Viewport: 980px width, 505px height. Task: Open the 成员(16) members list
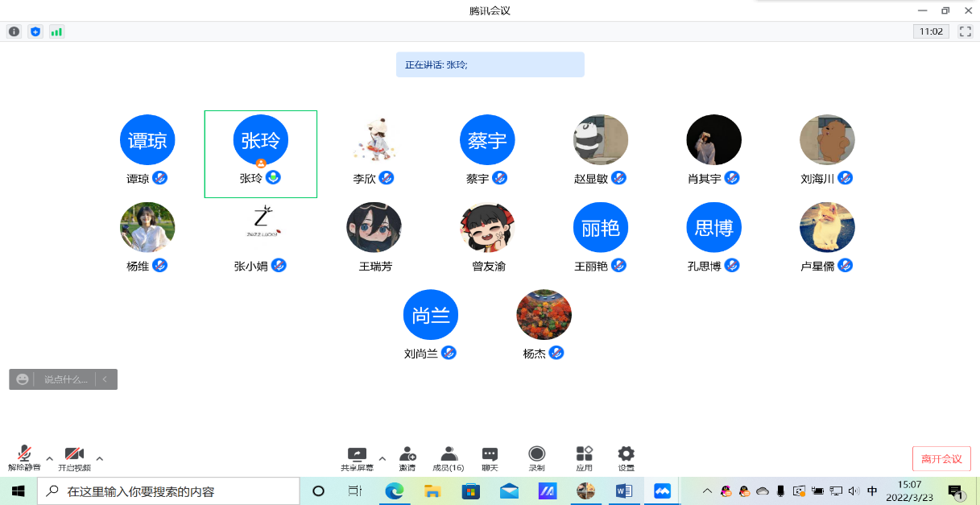tap(448, 457)
